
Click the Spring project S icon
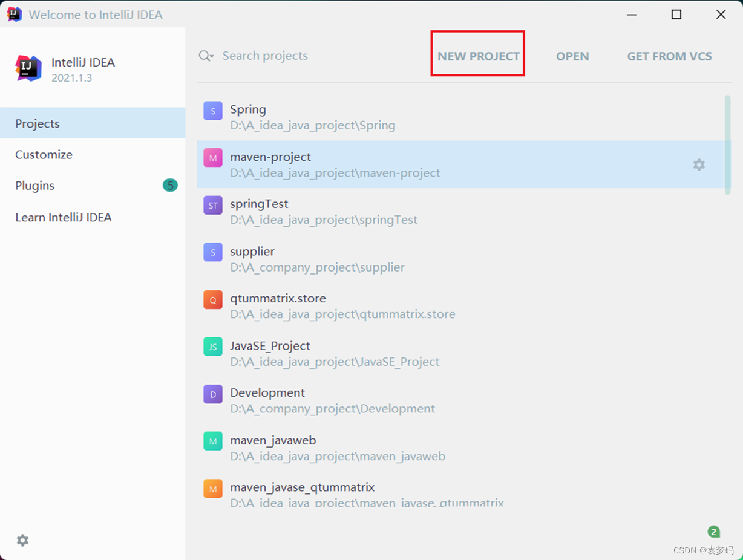213,111
